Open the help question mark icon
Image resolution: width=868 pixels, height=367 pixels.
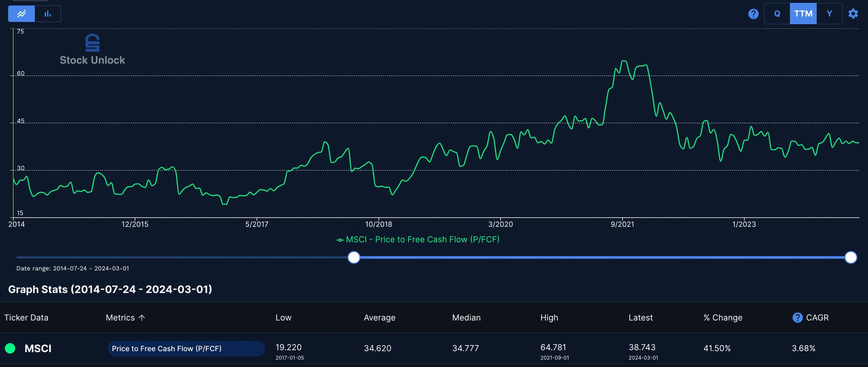pos(753,14)
